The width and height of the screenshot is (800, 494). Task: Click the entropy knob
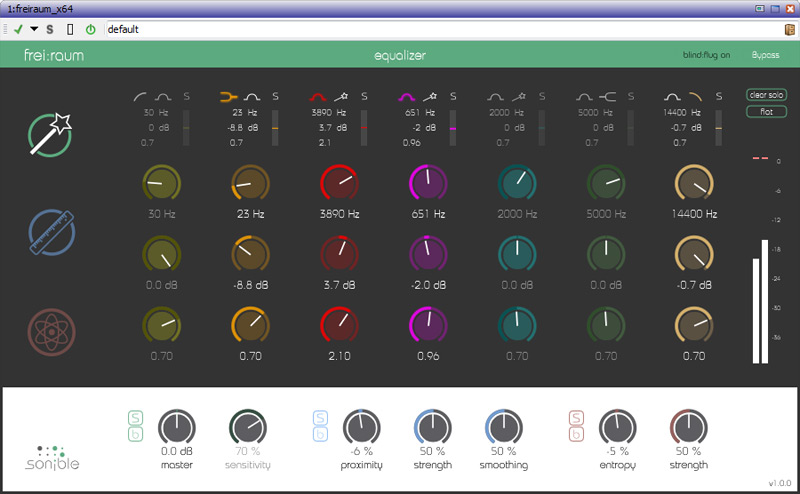(617, 428)
